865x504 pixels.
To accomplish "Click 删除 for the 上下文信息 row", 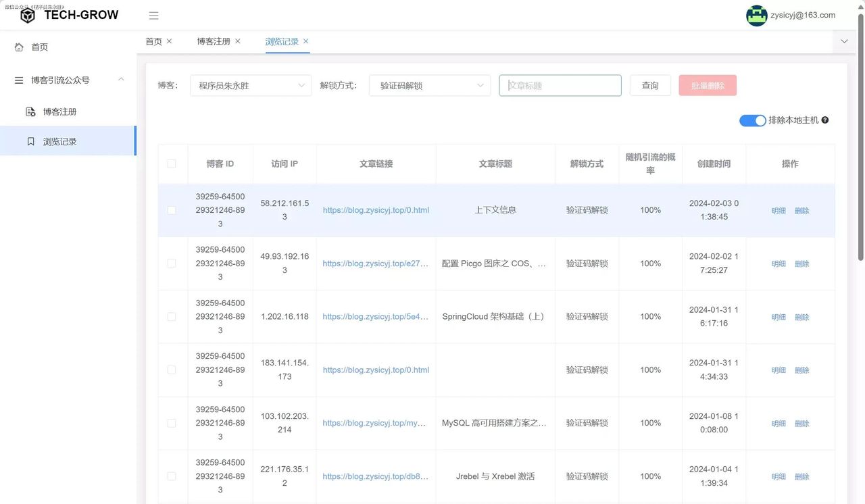I will (802, 211).
